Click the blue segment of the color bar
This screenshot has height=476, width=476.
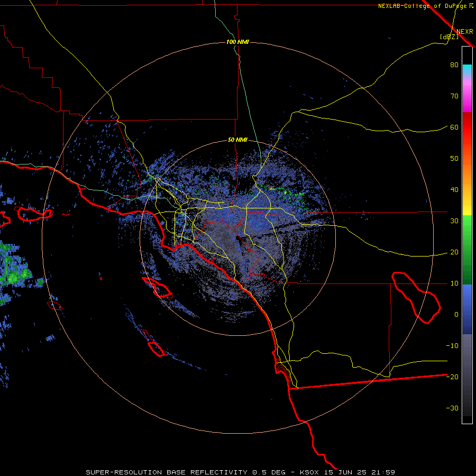(467, 309)
